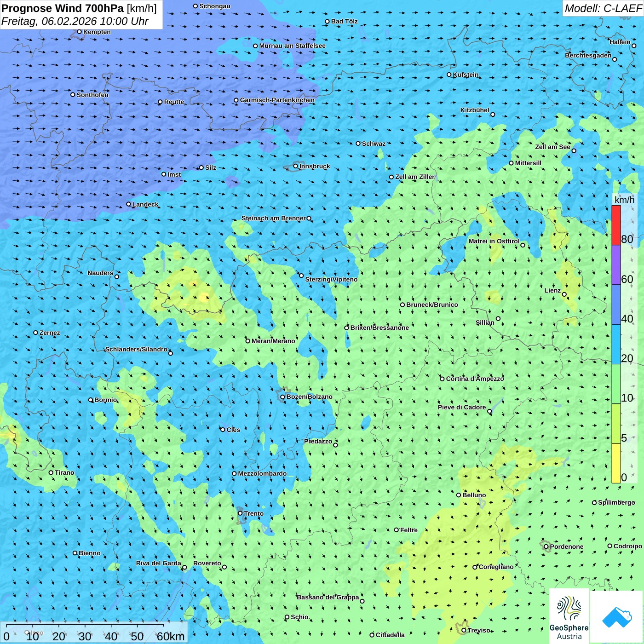Click the Meran/Merano city marker

[x=248, y=341]
